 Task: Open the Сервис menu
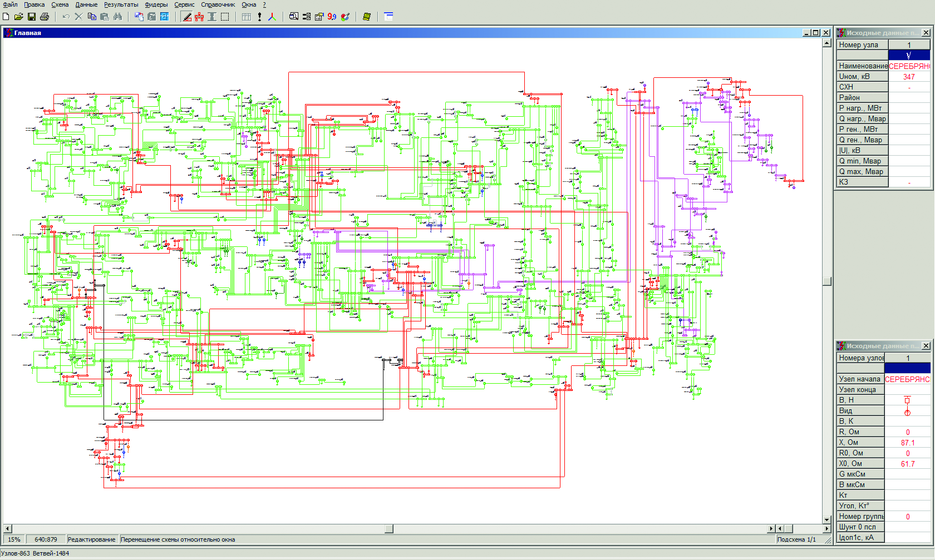pyautogui.click(x=184, y=4)
